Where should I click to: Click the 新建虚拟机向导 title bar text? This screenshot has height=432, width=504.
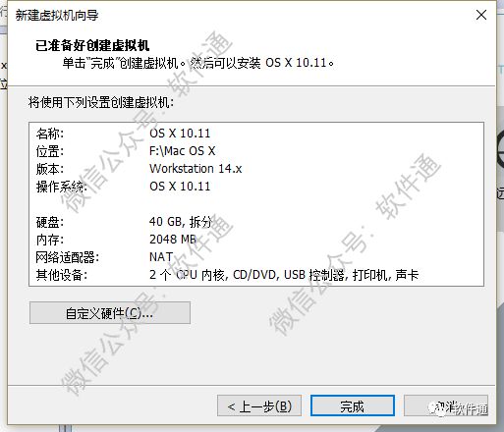(57, 15)
